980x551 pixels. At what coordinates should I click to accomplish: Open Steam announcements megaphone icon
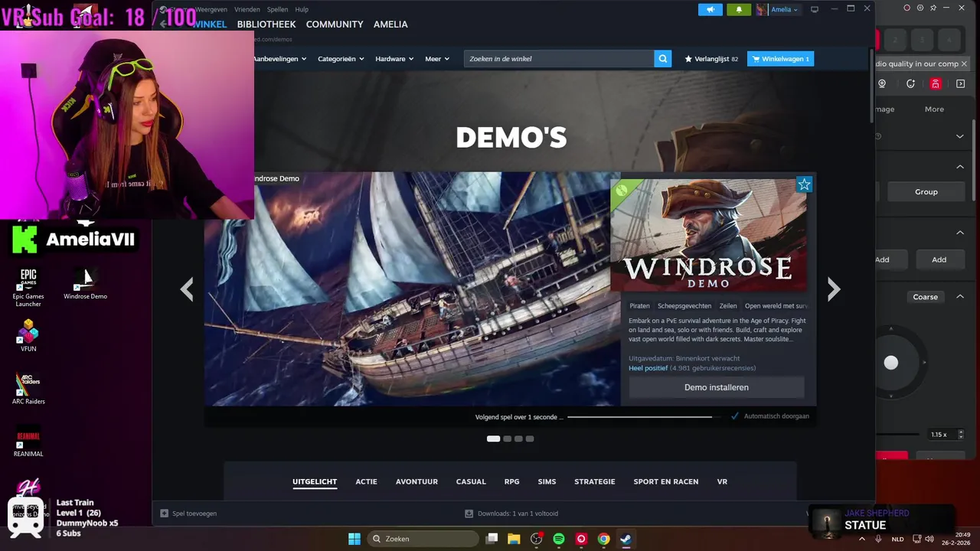[710, 9]
